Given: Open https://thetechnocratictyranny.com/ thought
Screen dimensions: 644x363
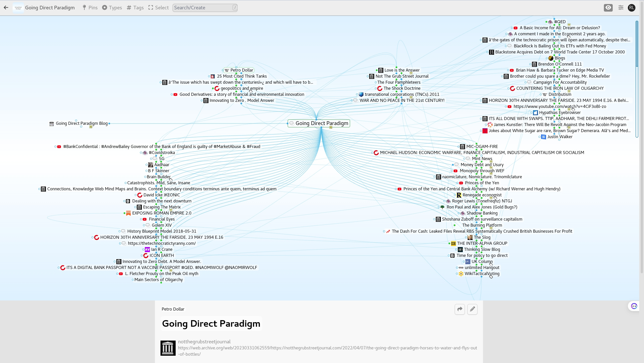Looking at the screenshot, I should click(x=162, y=243).
